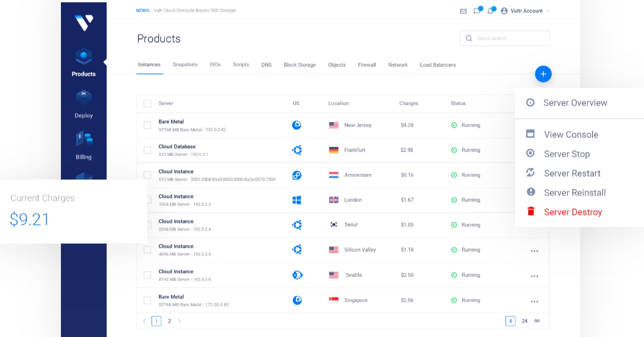Switch to the Load Balancers tab
Screen dimensions: 644x337
click(438, 65)
